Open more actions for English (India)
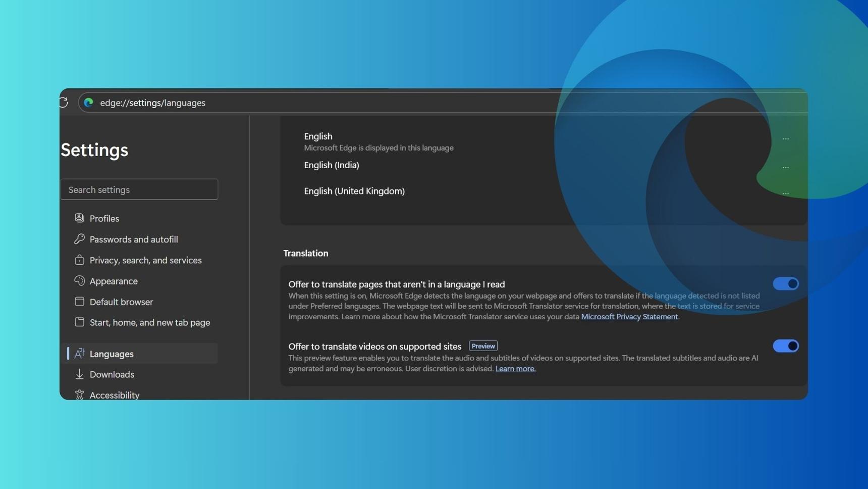Image resolution: width=868 pixels, height=489 pixels. pyautogui.click(x=786, y=167)
